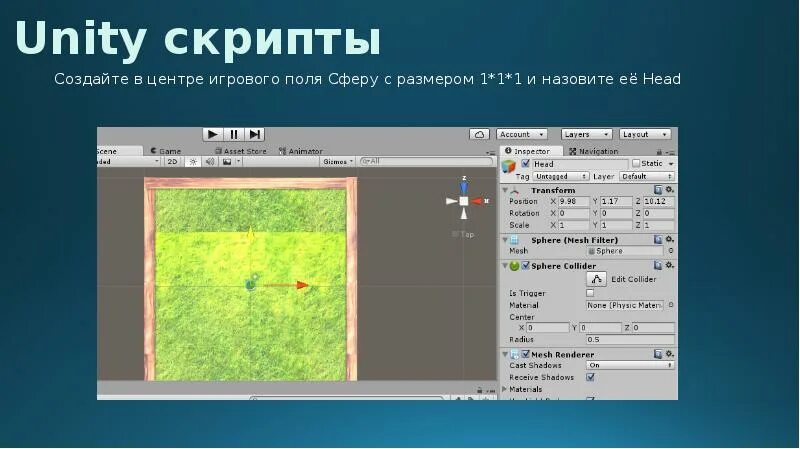Screen dimensions: 800x449
Task: Start the game with the Play button
Action: click(x=213, y=134)
